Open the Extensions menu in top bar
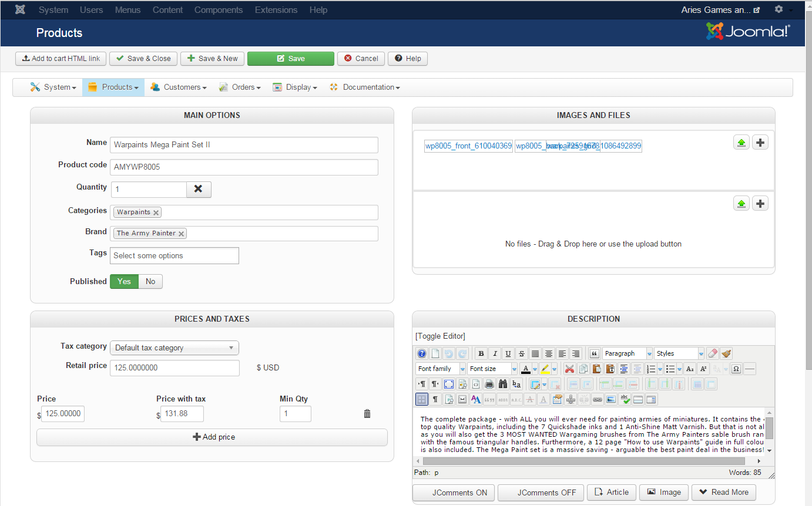 [x=276, y=10]
